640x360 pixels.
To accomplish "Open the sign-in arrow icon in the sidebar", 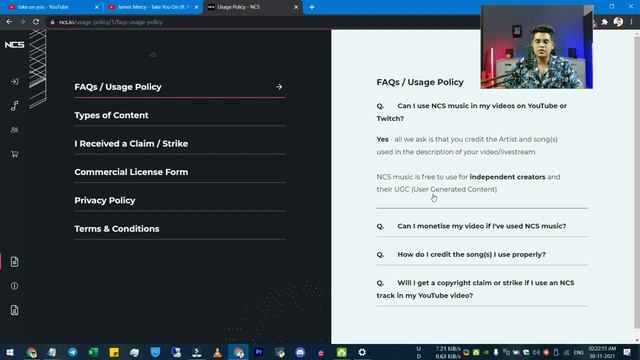I will 14,82.
